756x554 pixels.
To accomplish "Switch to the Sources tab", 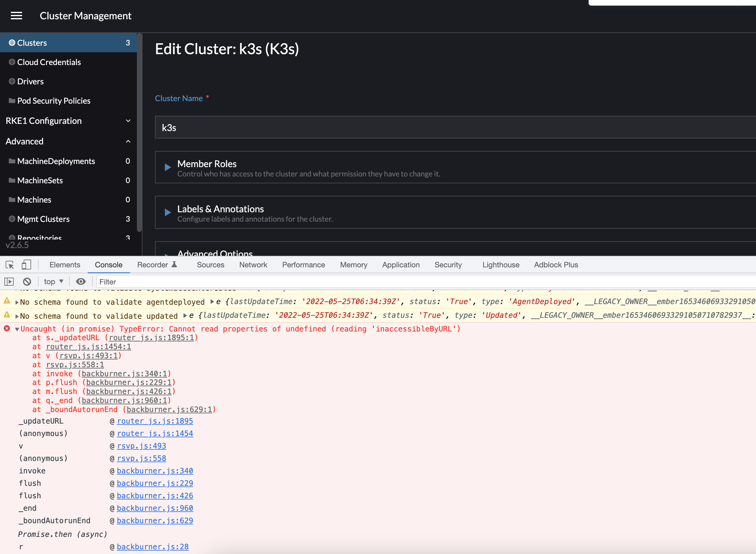I will coord(210,265).
